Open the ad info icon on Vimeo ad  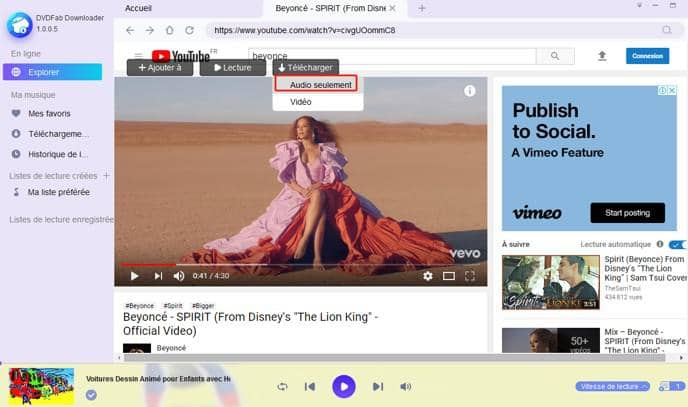click(x=662, y=90)
